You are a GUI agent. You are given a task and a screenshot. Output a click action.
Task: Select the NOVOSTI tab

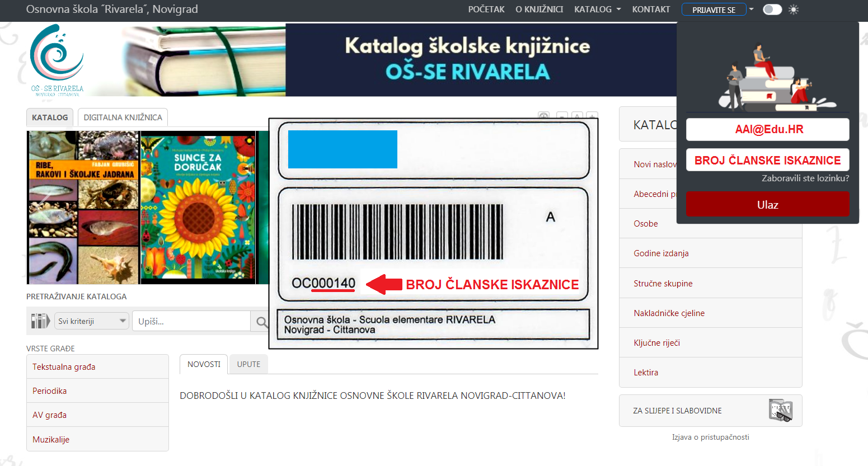click(204, 364)
